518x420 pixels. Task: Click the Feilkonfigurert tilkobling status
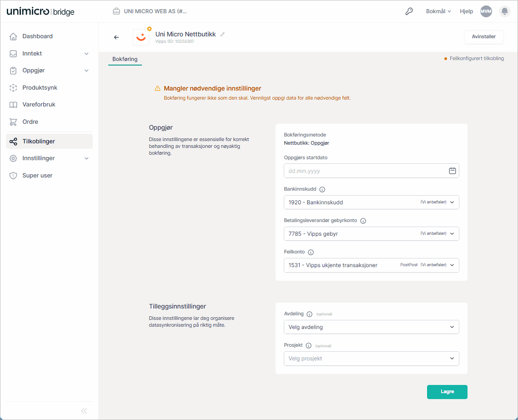(474, 59)
